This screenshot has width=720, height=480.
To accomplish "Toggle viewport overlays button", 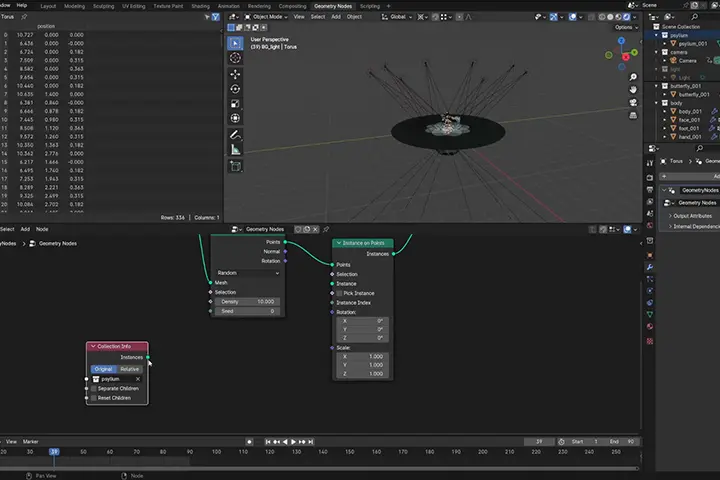I will pyautogui.click(x=572, y=17).
